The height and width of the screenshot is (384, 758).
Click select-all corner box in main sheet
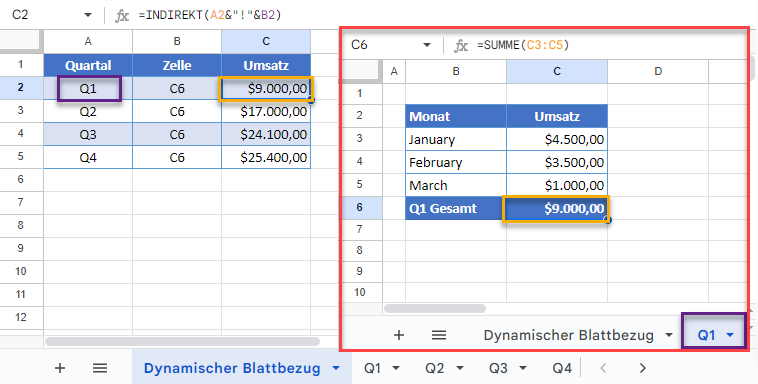21,42
